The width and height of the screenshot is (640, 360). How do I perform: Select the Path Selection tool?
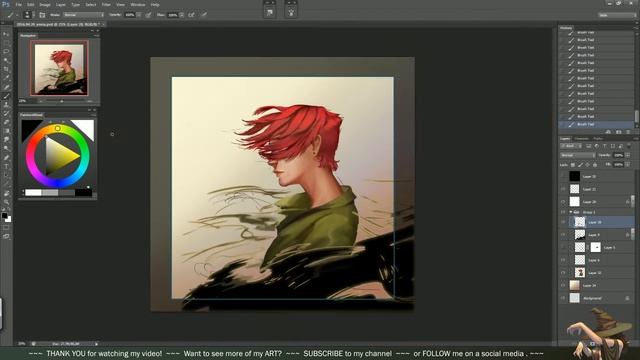(x=6, y=176)
